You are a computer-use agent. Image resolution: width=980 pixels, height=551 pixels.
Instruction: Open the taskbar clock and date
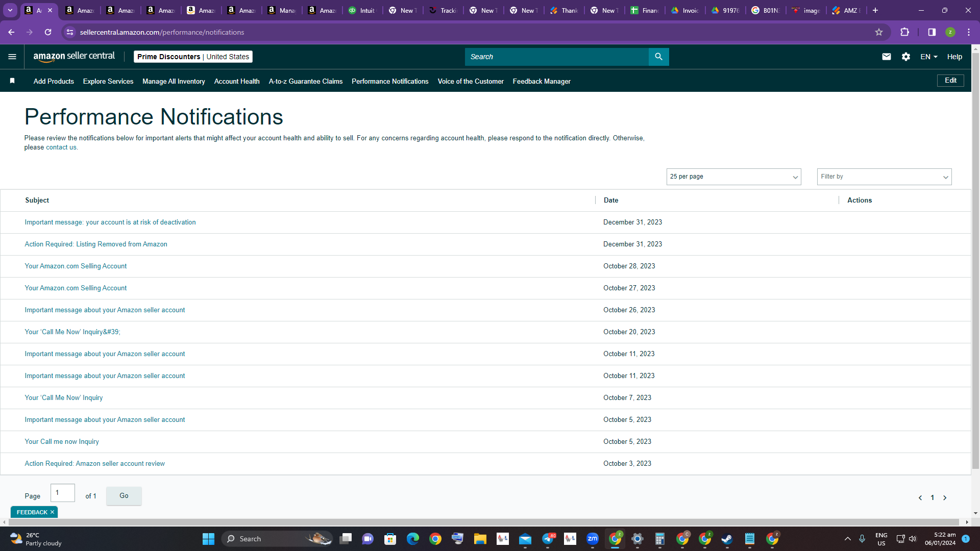(940, 539)
